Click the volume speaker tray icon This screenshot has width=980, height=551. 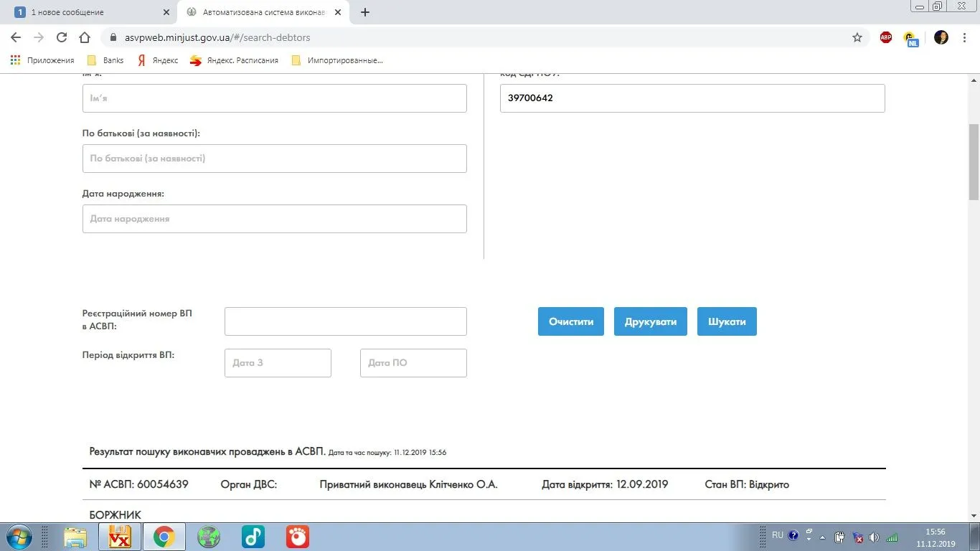pyautogui.click(x=874, y=537)
